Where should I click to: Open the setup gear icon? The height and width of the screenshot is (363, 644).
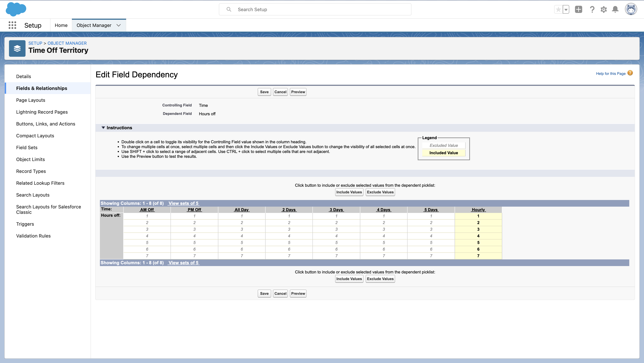pyautogui.click(x=604, y=10)
